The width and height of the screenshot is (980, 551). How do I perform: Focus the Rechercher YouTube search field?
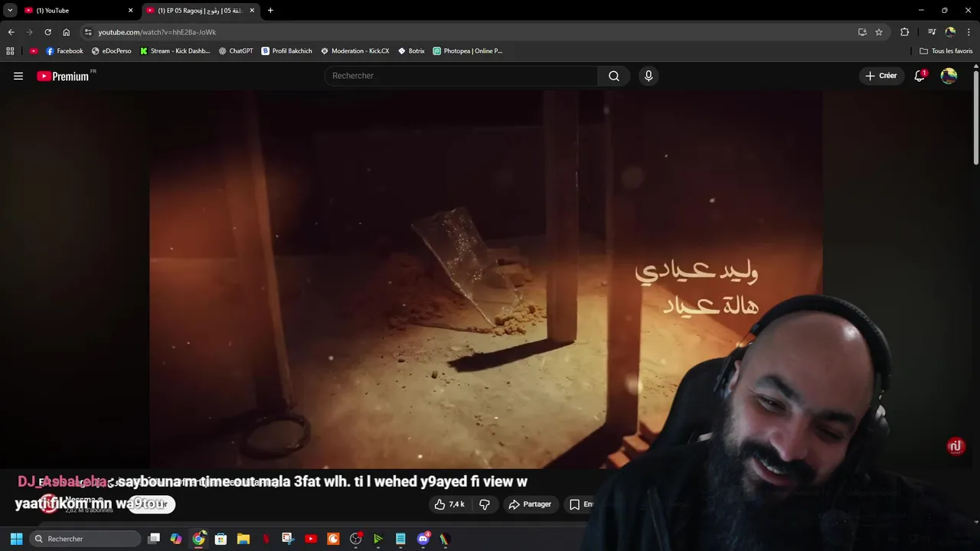461,76
